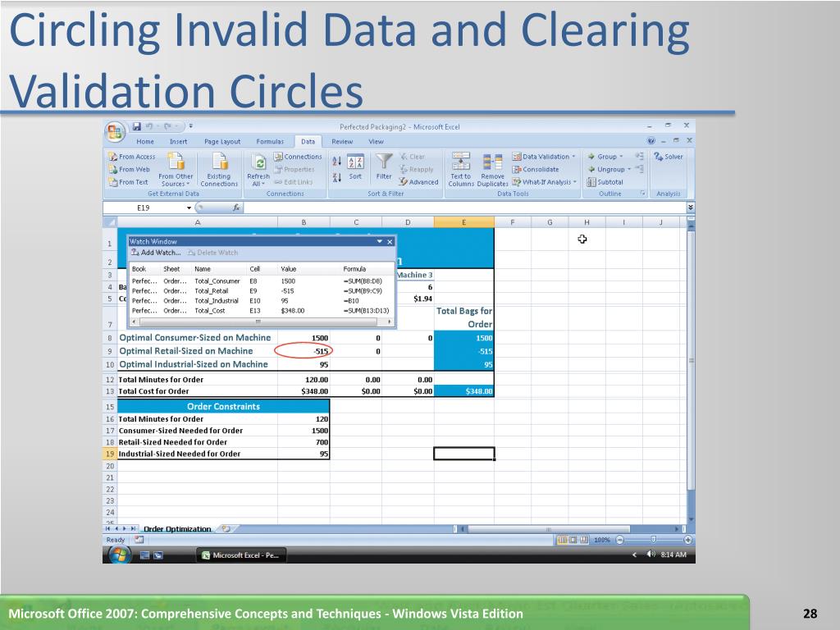Open the Formulas ribbon tab

coord(270,141)
